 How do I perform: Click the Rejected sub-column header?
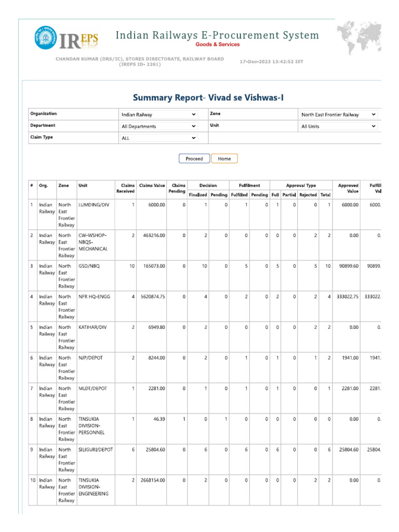(x=308, y=195)
